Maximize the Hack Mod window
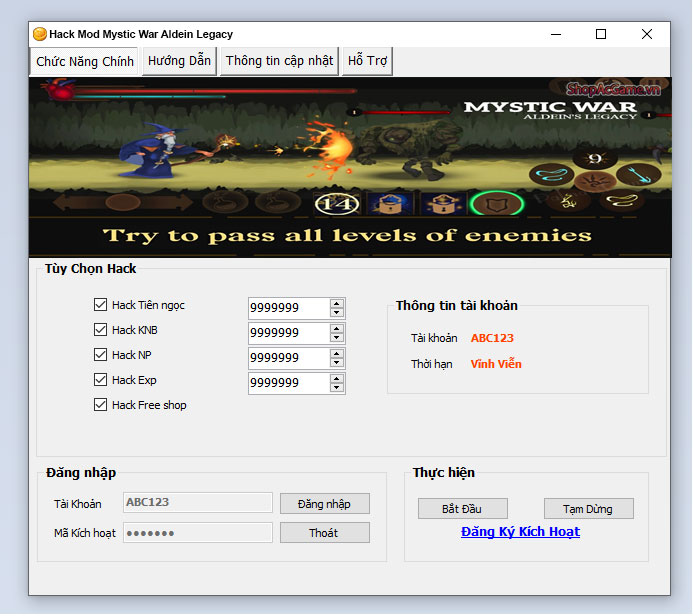 (x=601, y=34)
